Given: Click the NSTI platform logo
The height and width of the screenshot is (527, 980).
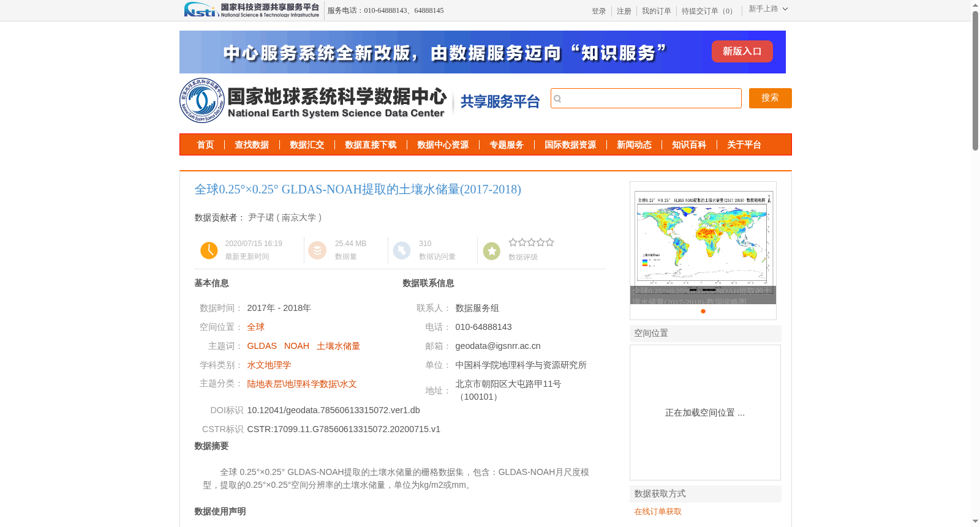Looking at the screenshot, I should tap(252, 10).
